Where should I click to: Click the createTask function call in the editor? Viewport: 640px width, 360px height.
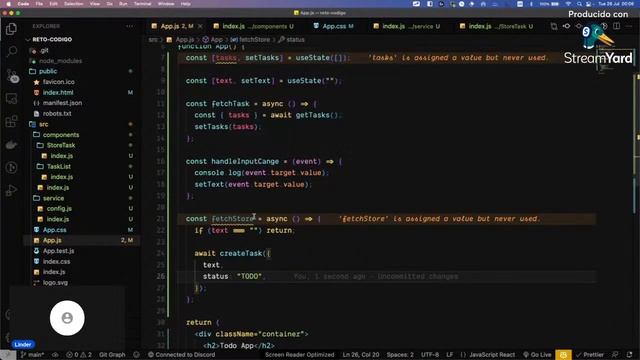[242, 253]
